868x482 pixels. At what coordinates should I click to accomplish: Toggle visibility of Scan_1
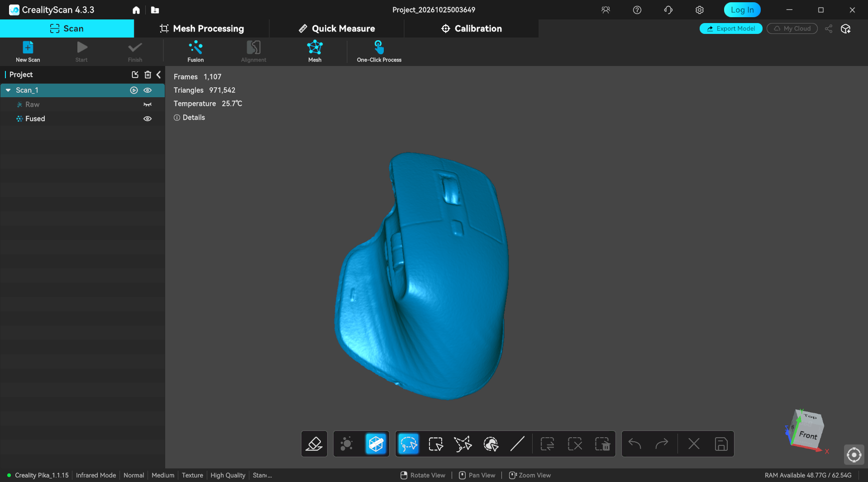coord(148,90)
